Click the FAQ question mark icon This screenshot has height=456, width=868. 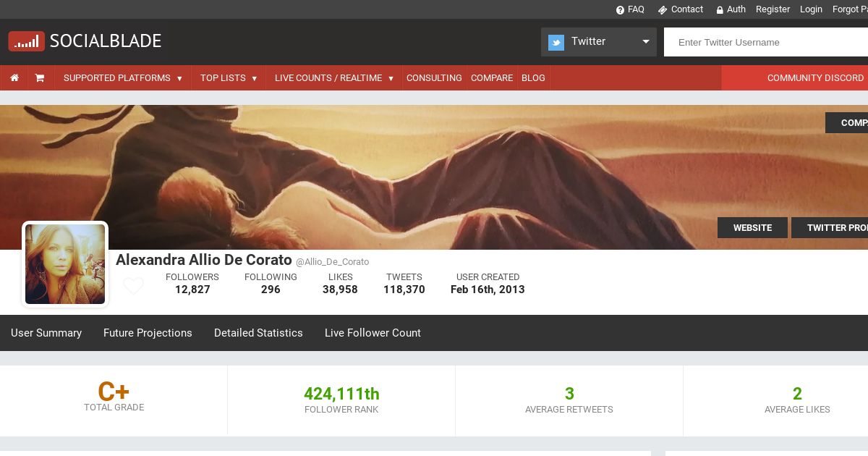(620, 10)
